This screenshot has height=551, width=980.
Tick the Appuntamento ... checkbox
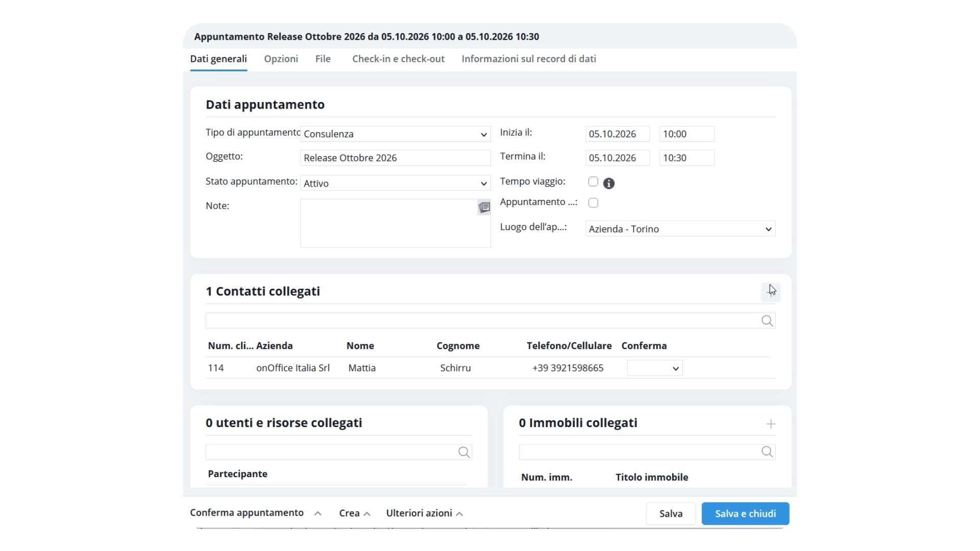point(593,203)
